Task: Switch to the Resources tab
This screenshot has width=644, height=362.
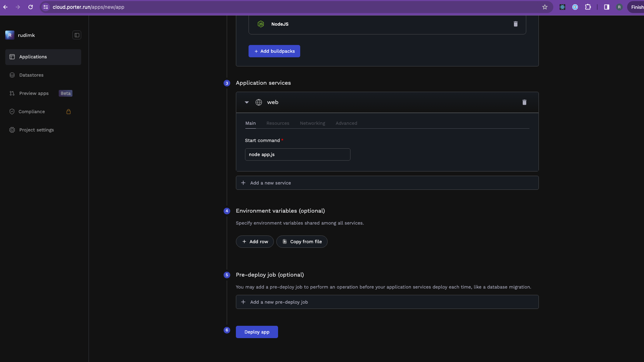Action: coord(278,123)
